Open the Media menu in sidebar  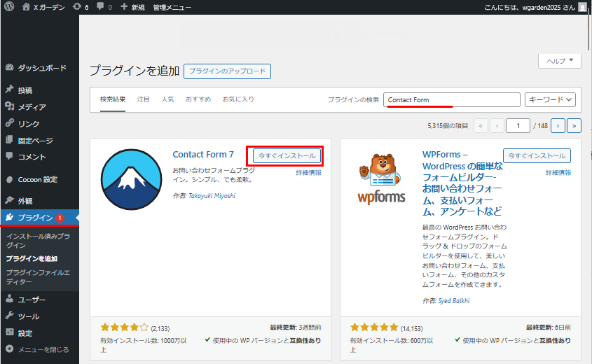click(32, 107)
